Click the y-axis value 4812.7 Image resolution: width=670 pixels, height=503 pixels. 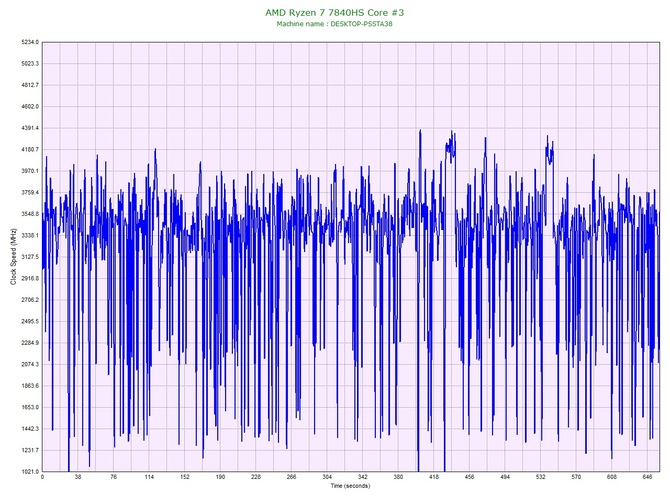[30, 85]
